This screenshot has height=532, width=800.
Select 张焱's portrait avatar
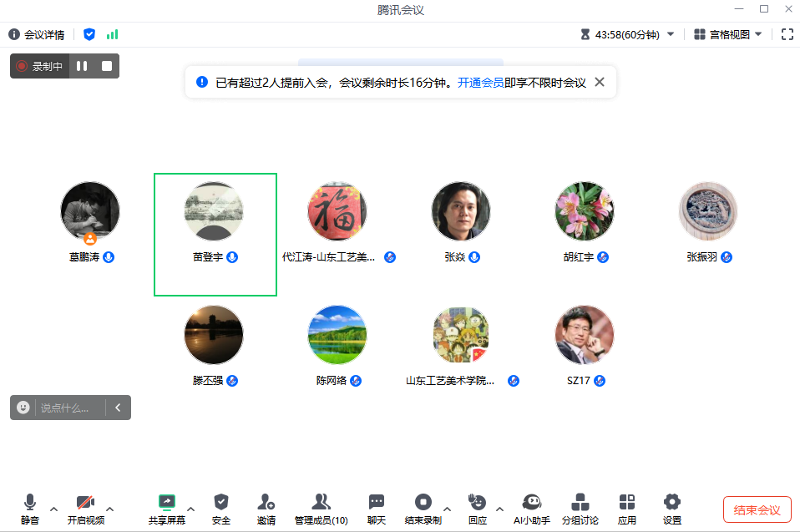pyautogui.click(x=461, y=211)
